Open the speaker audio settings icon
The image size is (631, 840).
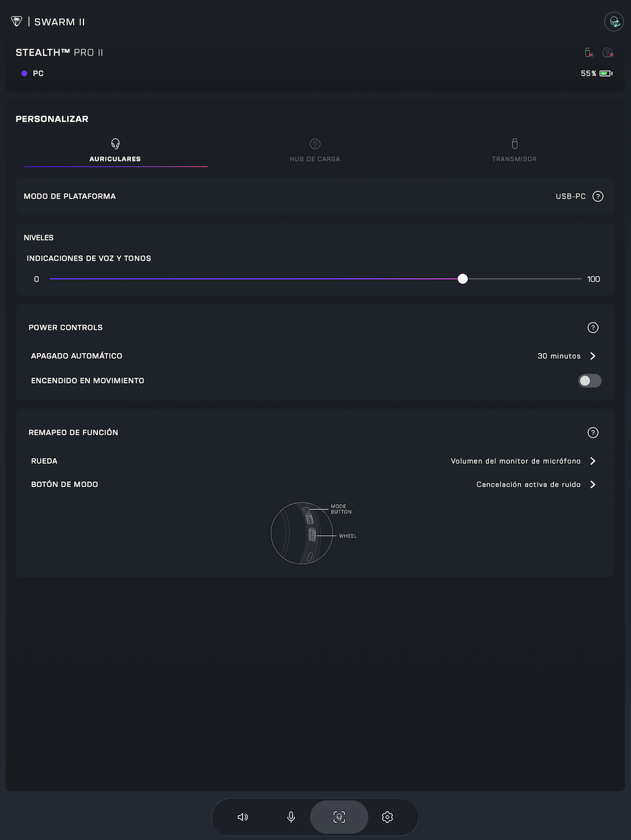click(x=243, y=817)
